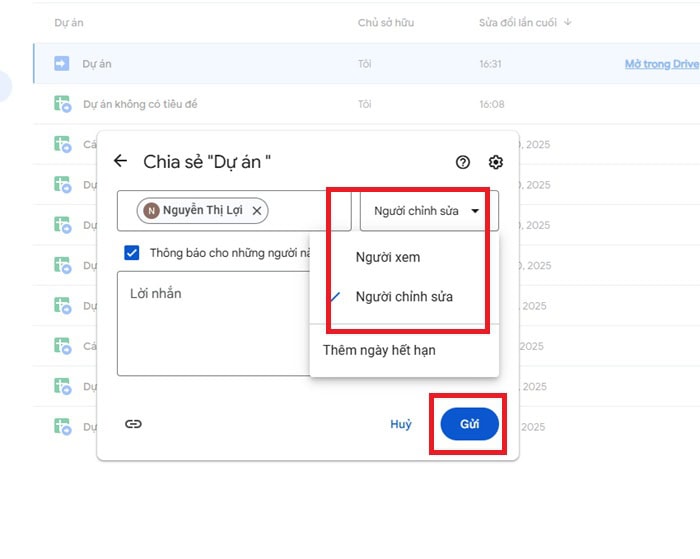Select Người xem option

[x=388, y=257]
